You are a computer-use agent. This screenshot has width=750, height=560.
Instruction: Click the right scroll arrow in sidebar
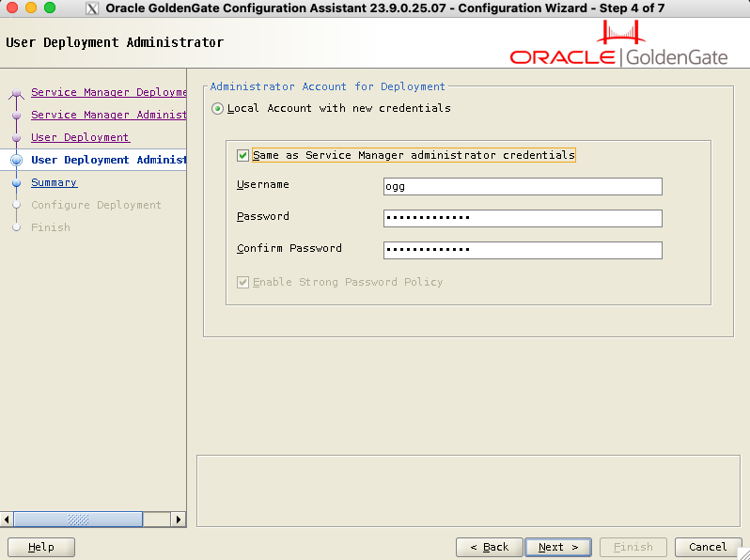[179, 519]
